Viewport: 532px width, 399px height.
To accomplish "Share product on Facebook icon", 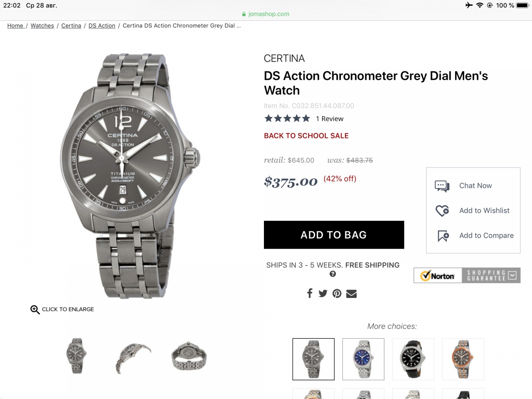I will 310,293.
